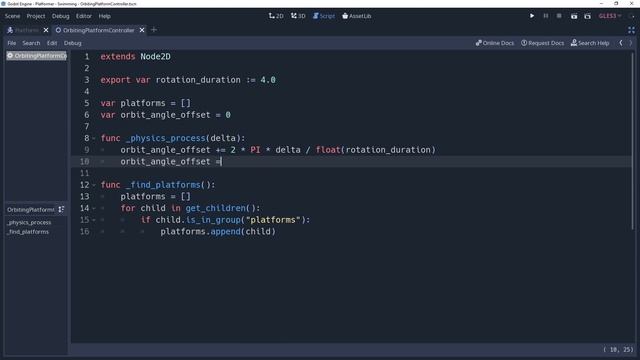The height and width of the screenshot is (360, 640).
Task: Click line number 3 in the gutter
Action: [87, 80]
